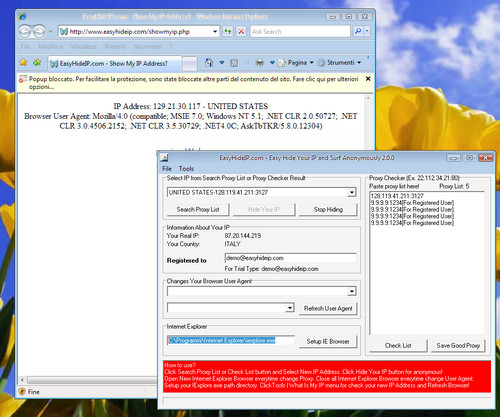Open the Tools menu in EasyHideIP
This screenshot has height=417, width=500.
(186, 169)
